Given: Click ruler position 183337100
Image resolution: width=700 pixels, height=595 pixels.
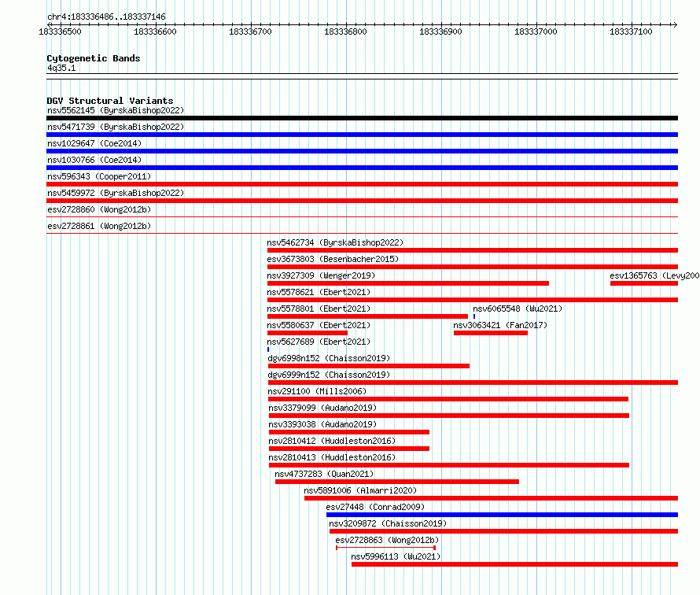Looking at the screenshot, I should (x=631, y=31).
